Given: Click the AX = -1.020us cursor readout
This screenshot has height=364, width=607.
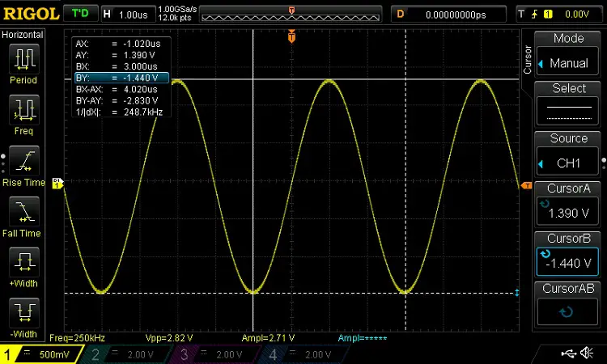Looking at the screenshot, I should (x=118, y=44).
